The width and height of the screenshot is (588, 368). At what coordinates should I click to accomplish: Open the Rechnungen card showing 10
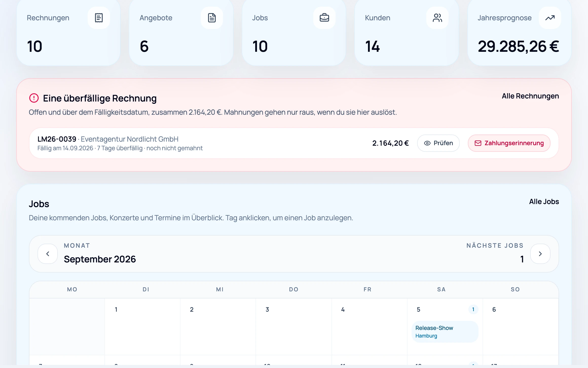[68, 32]
